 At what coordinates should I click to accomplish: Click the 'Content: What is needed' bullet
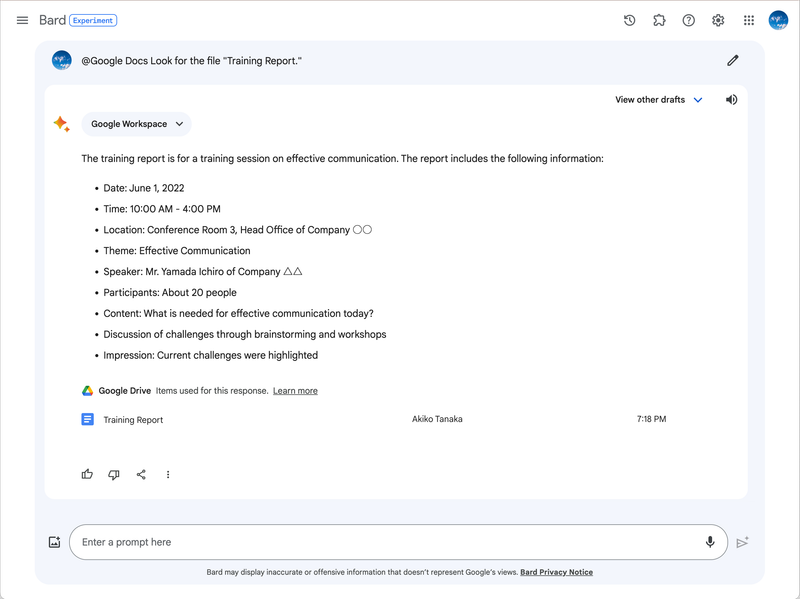239,314
